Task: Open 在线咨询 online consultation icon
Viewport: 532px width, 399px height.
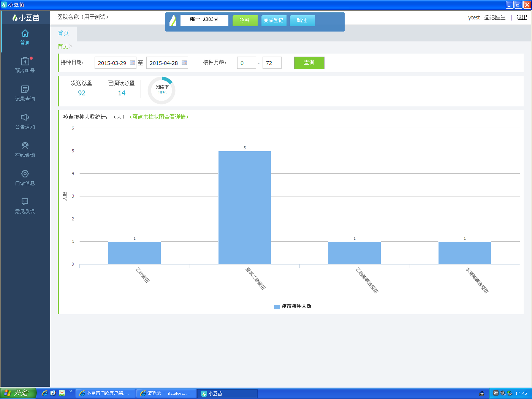Action: pos(25,146)
